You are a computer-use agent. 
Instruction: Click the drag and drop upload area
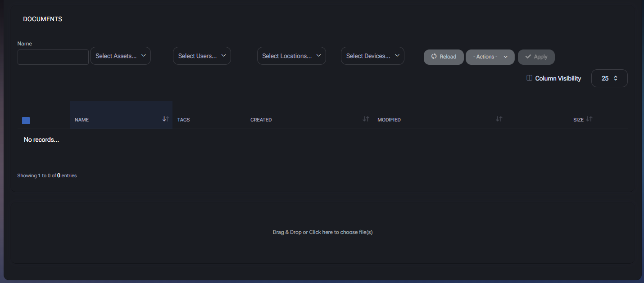point(322,232)
